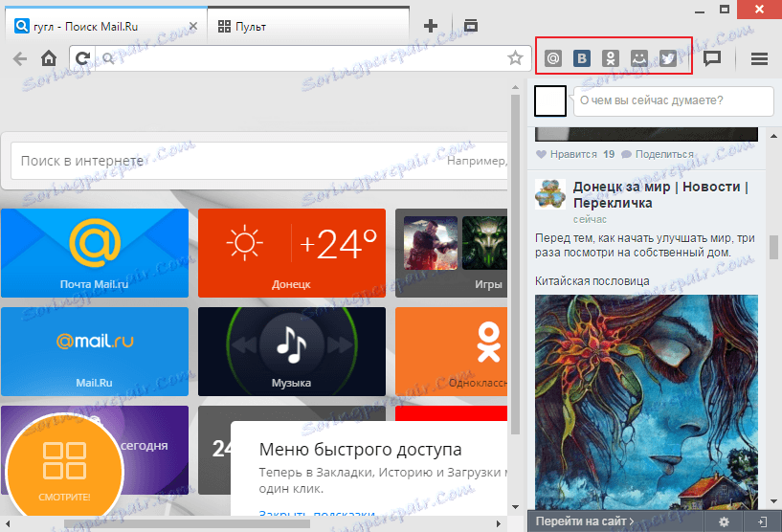Click feed scroll down arrow
782x532 pixels.
pos(774,501)
